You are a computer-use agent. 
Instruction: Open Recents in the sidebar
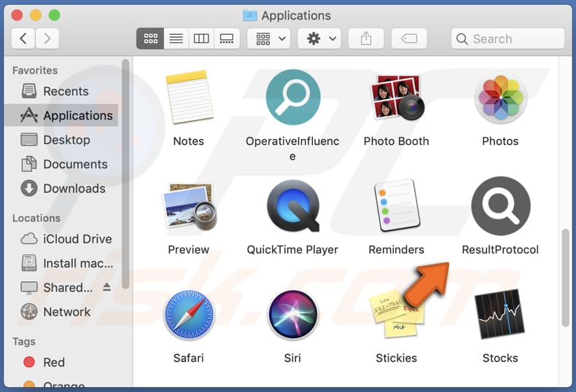62,91
